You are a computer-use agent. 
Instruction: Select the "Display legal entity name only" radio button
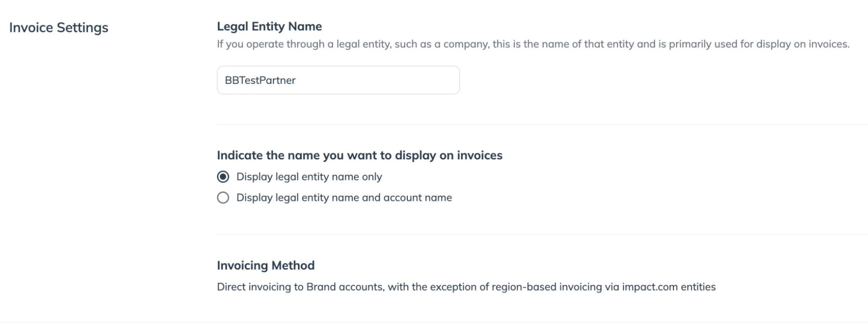[x=223, y=177]
